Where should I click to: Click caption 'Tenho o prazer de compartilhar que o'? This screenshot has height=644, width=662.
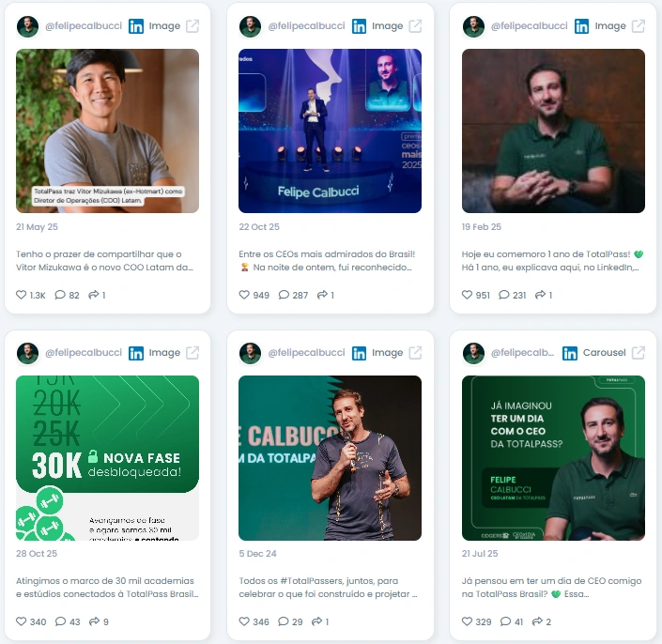(99, 254)
